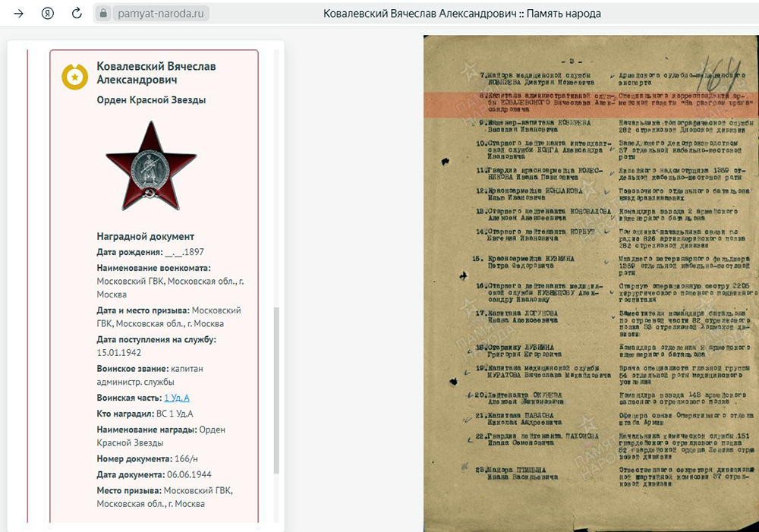Open the Yandex home icon
The width and height of the screenshot is (759, 532).
tap(47, 14)
